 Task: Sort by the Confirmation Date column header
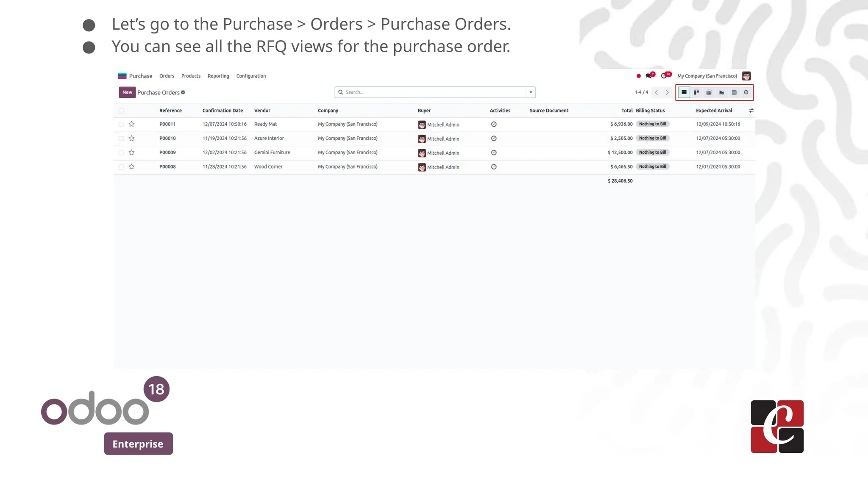click(x=223, y=111)
